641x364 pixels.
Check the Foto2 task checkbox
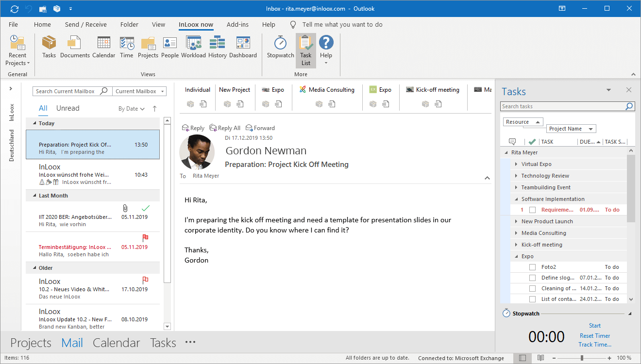pos(532,267)
